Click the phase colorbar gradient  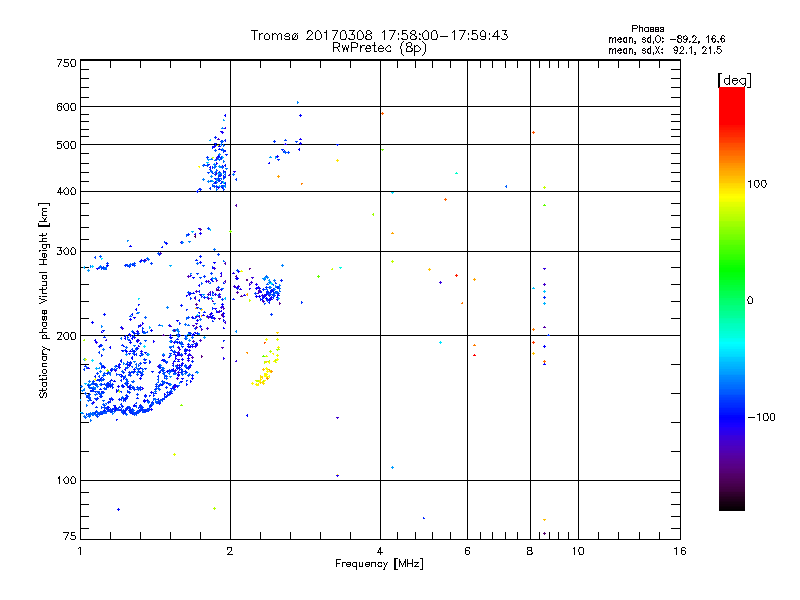click(x=732, y=298)
